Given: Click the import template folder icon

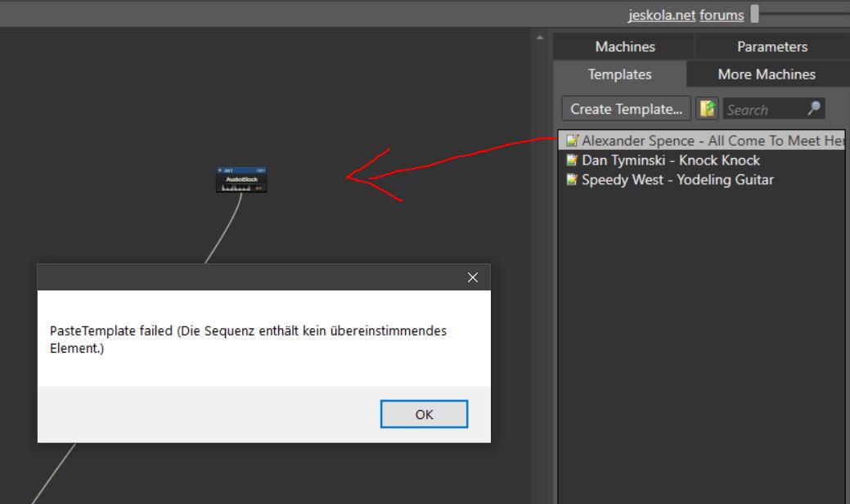Looking at the screenshot, I should [x=705, y=109].
